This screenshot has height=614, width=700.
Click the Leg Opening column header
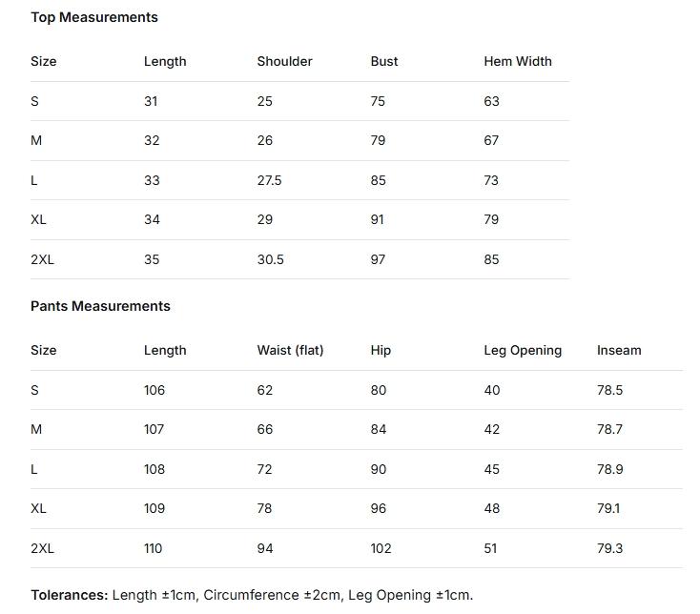tap(523, 350)
